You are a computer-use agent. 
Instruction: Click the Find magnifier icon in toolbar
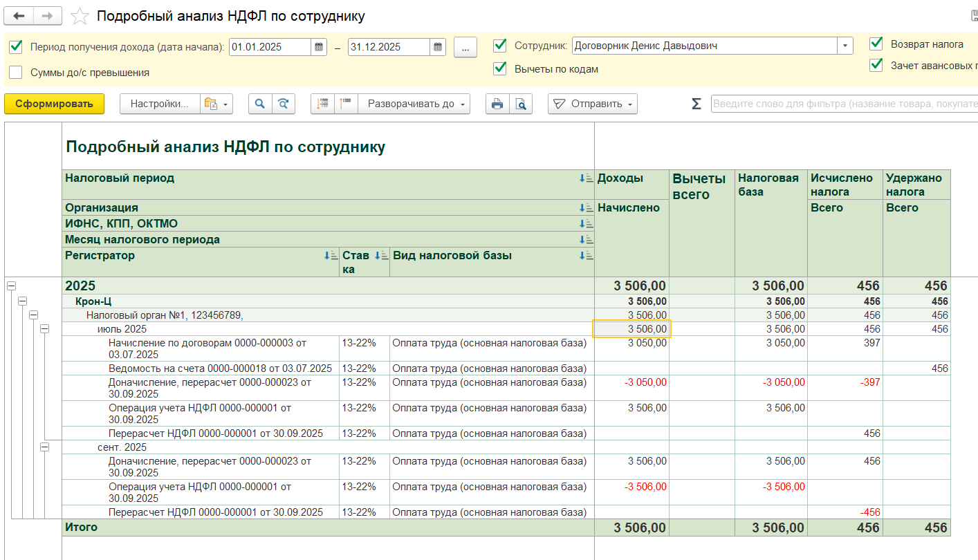click(260, 104)
